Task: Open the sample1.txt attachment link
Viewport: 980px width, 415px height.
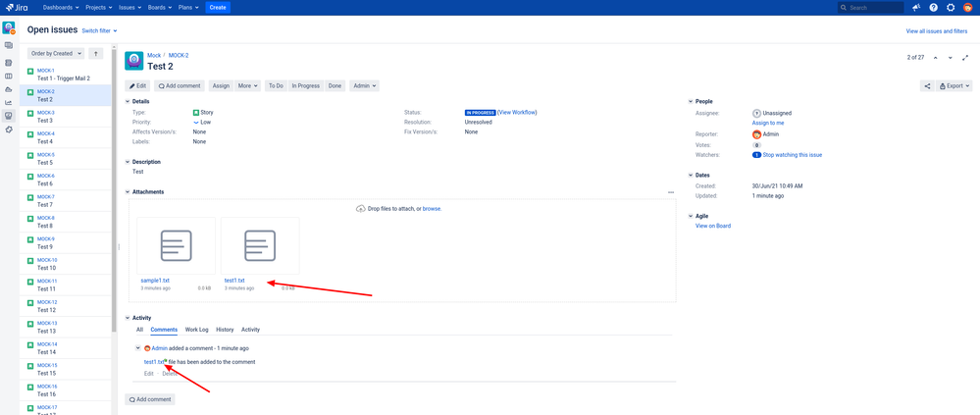Action: pyautogui.click(x=155, y=281)
